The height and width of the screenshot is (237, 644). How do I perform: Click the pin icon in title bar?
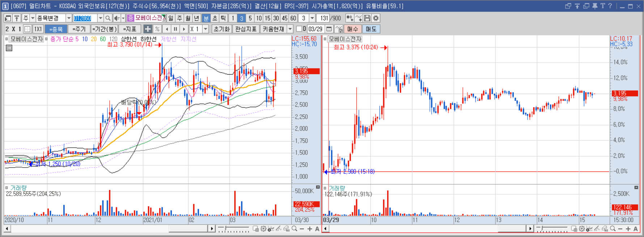pyautogui.click(x=595, y=6)
